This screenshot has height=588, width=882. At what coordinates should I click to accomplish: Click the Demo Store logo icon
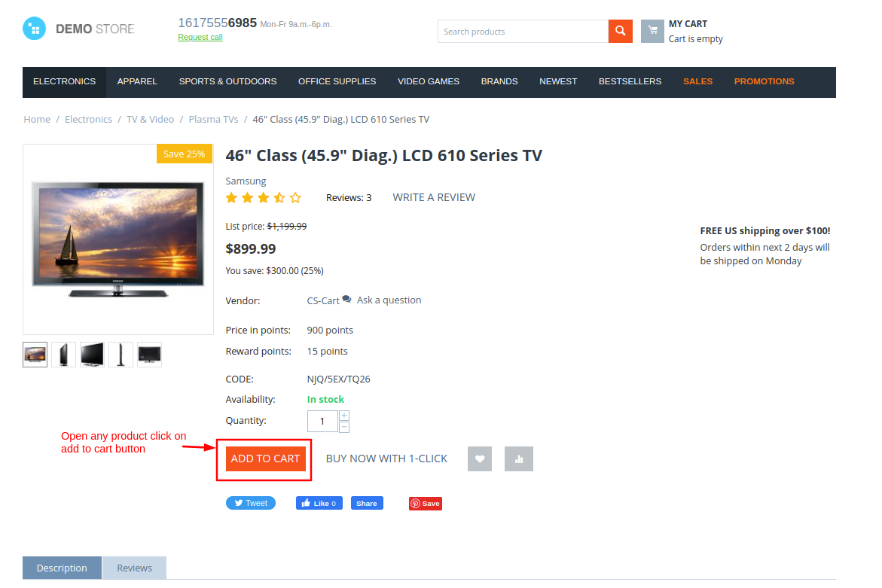click(35, 29)
